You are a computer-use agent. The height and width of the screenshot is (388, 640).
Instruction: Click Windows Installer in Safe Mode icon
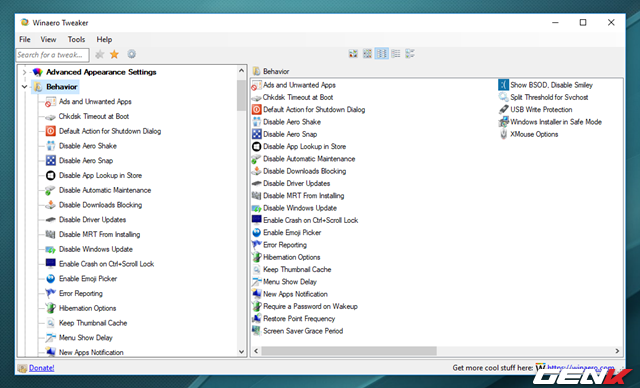[503, 122]
